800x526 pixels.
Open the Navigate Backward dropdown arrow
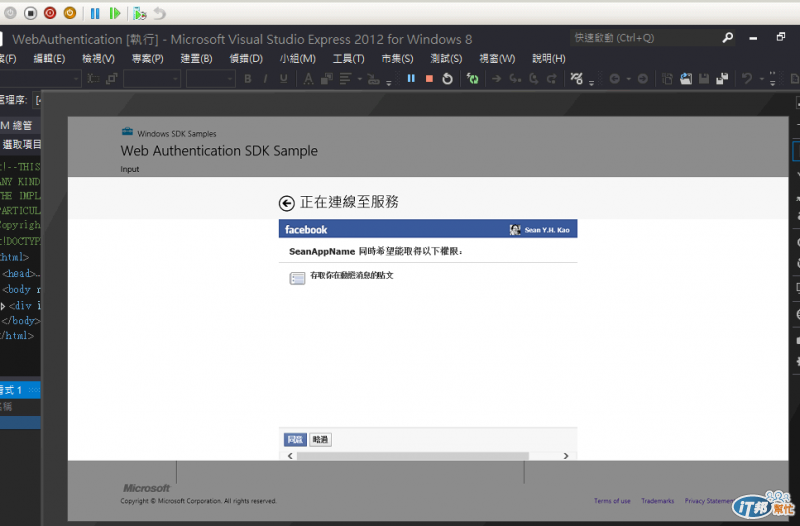pos(629,79)
